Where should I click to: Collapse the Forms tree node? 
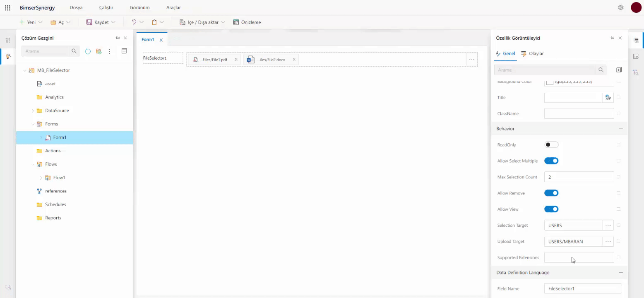pos(33,124)
